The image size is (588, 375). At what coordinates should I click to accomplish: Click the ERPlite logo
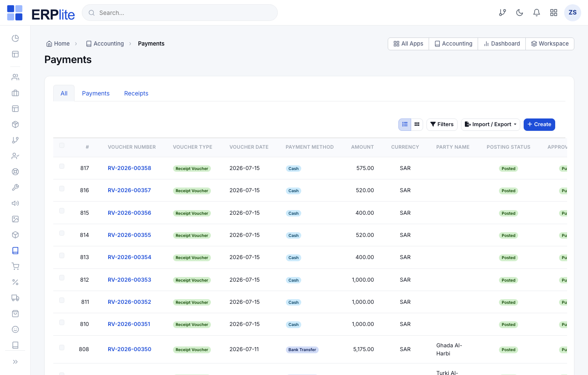[41, 13]
